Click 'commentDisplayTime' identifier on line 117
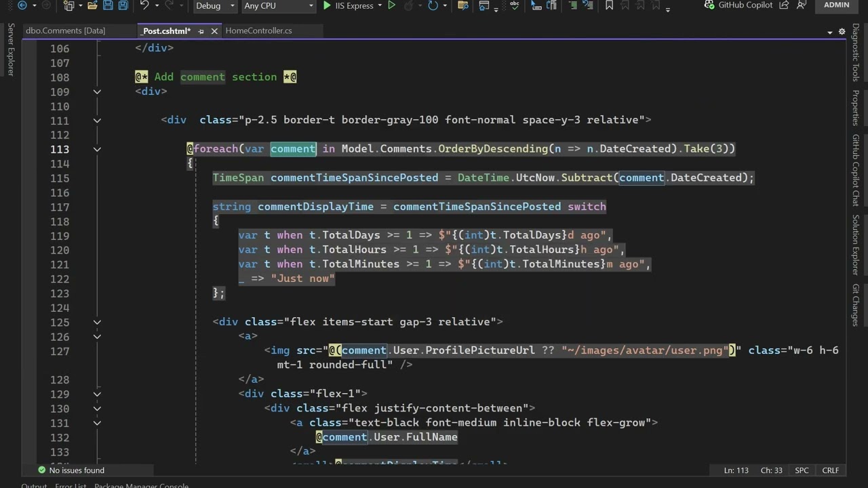Screen dimensions: 868x488 [x=315, y=207]
